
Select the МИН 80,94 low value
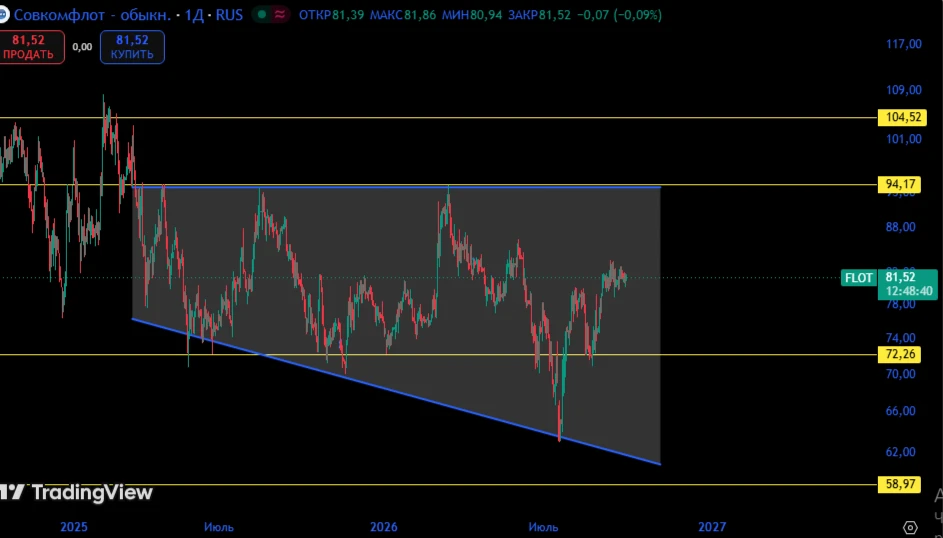coord(472,14)
